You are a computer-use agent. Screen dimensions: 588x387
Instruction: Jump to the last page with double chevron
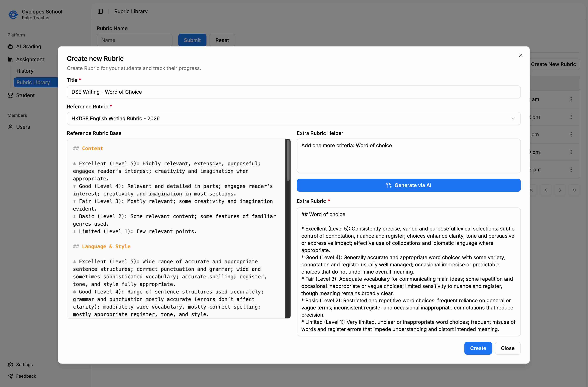click(574, 190)
